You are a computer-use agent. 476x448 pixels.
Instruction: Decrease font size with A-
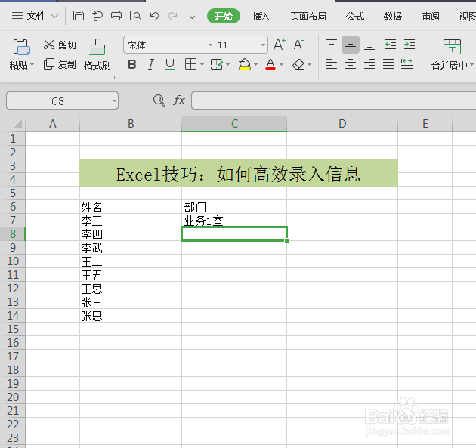click(298, 45)
